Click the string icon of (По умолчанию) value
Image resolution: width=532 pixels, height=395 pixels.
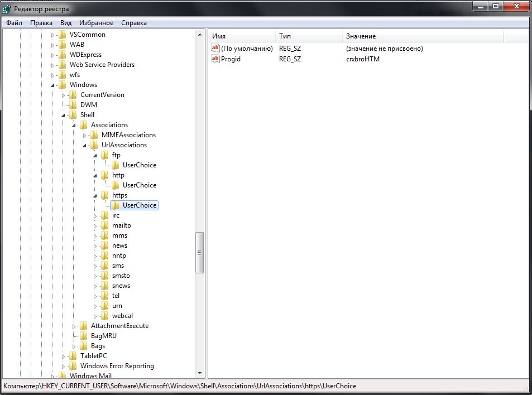point(215,48)
